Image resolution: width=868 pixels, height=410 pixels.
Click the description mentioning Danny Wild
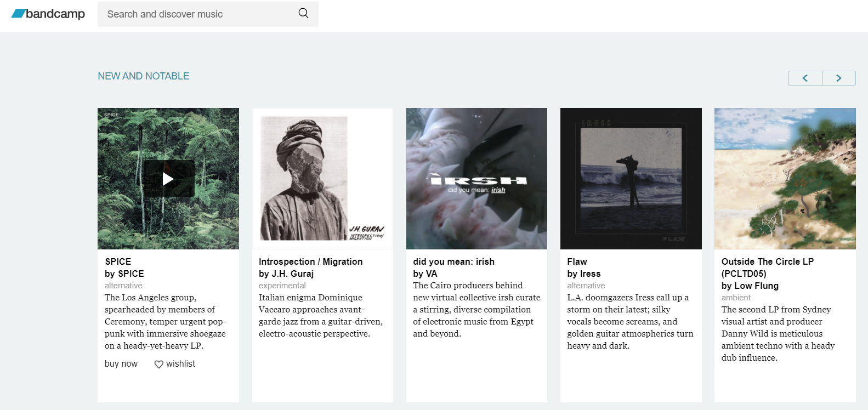pos(778,334)
